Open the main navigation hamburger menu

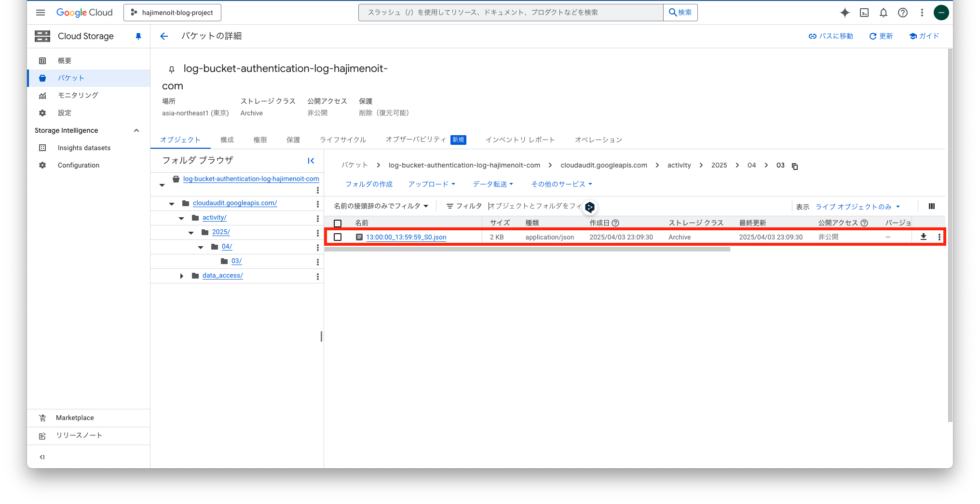[41, 13]
